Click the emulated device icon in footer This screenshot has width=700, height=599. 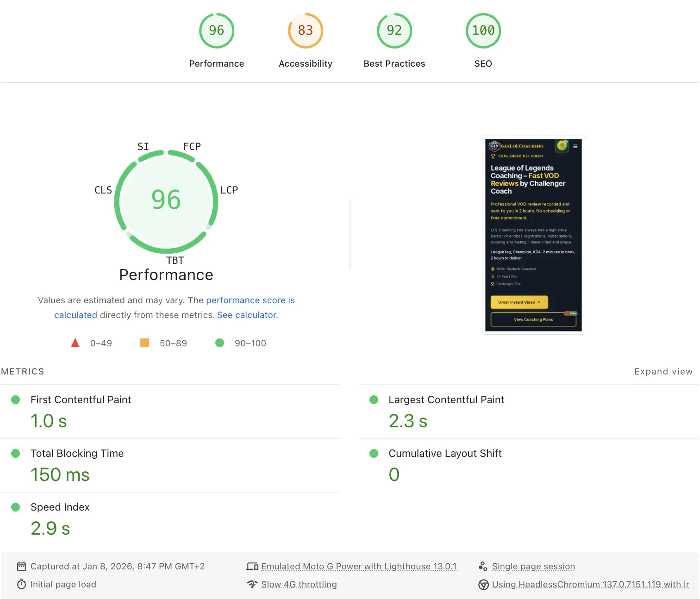pyautogui.click(x=252, y=566)
